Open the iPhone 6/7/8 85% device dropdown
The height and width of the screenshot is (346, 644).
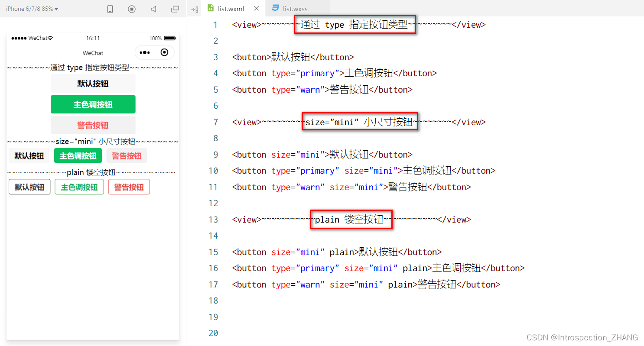pyautogui.click(x=32, y=9)
